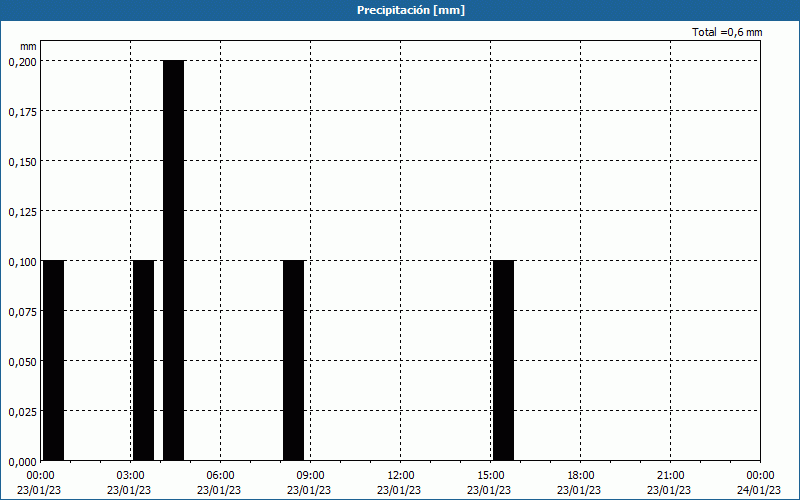
Task: Click the 0,000 y-axis label
Action: click(22, 462)
